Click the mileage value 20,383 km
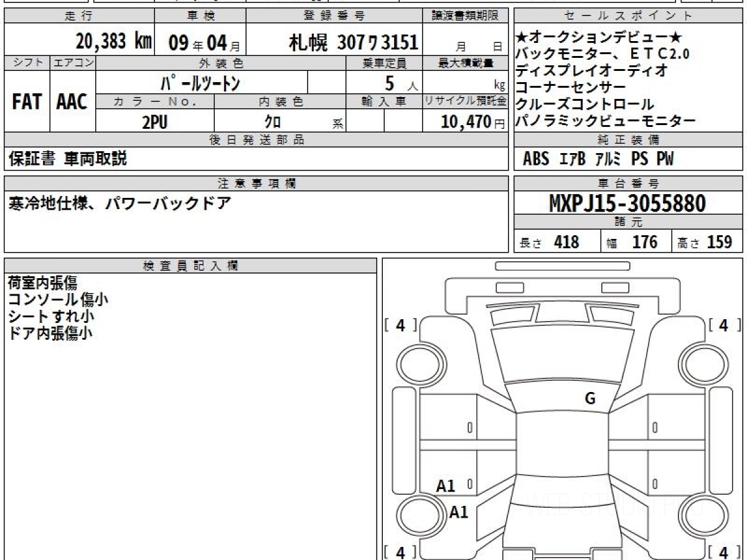Image resolution: width=747 pixels, height=560 pixels. (114, 42)
